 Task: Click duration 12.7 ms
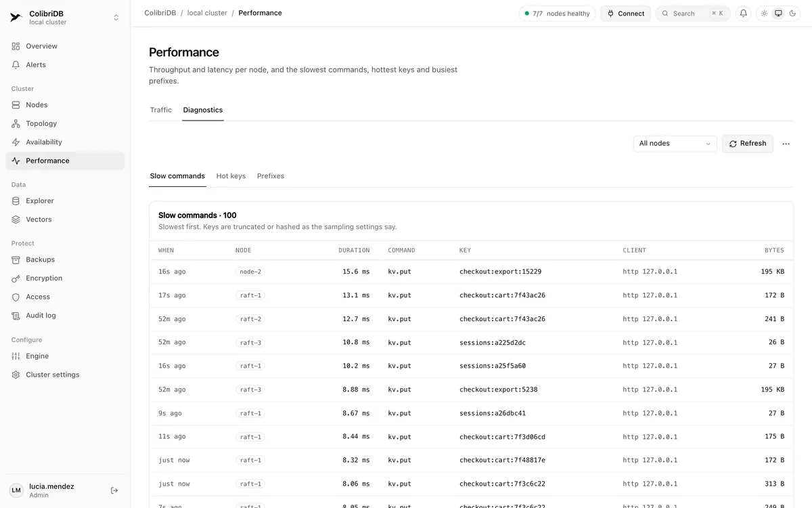(x=356, y=319)
